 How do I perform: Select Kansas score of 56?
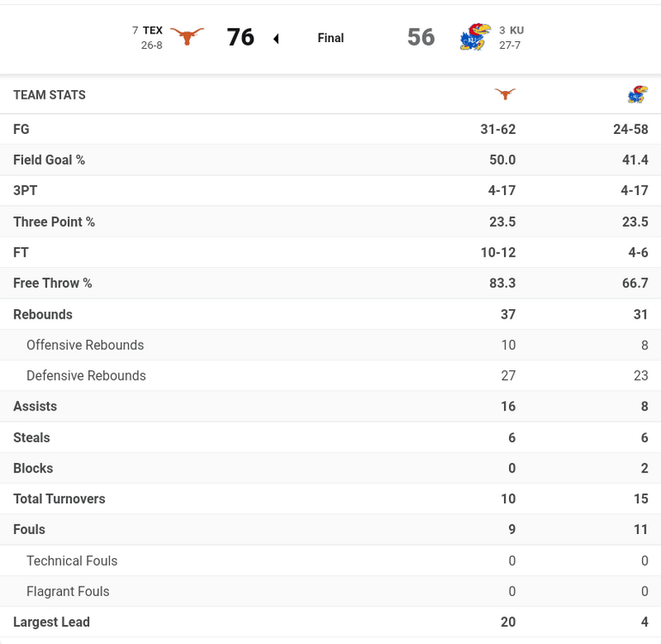[421, 37]
